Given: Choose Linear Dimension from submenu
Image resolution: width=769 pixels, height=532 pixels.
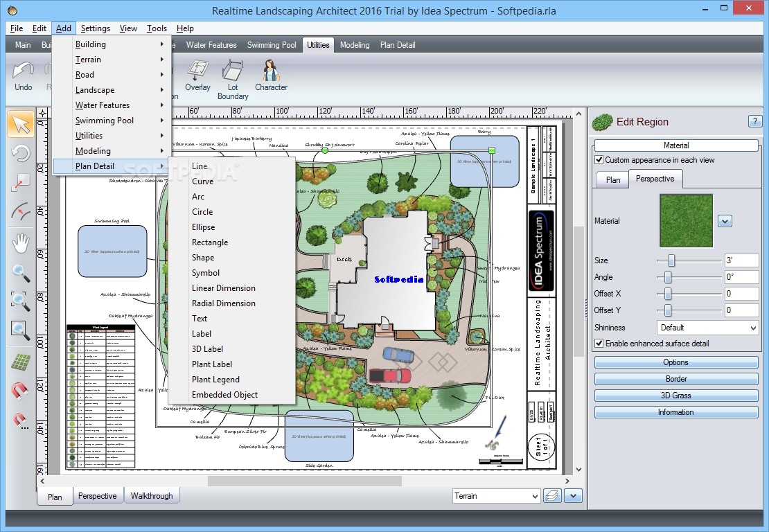Looking at the screenshot, I should pyautogui.click(x=232, y=287).
